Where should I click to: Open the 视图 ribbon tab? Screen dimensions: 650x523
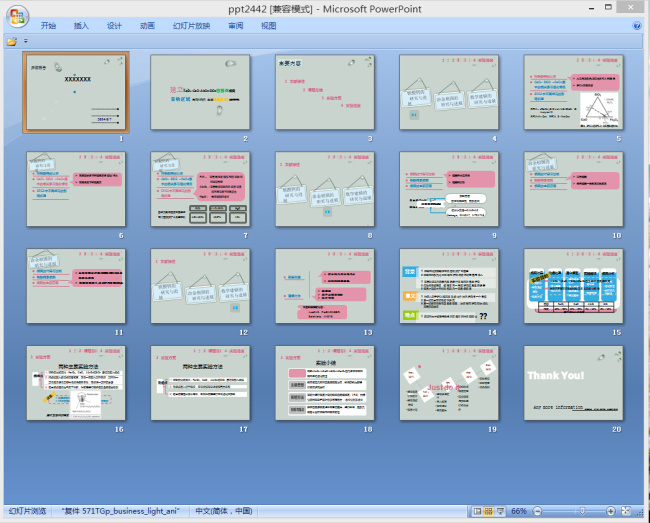click(268, 26)
